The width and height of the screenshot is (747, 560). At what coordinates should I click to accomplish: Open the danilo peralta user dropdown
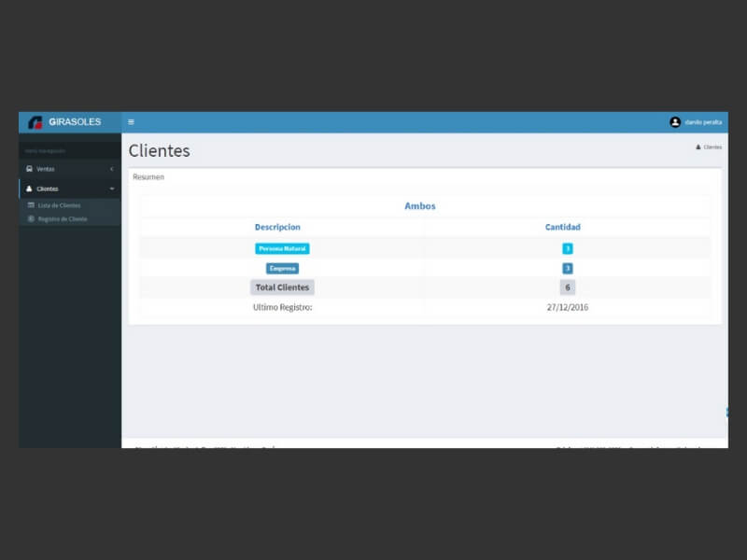702,122
